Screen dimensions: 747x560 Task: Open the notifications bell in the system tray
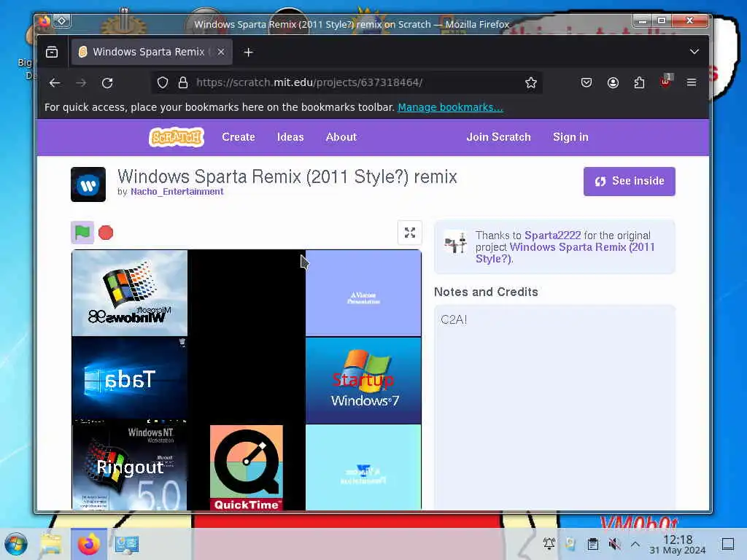(549, 543)
